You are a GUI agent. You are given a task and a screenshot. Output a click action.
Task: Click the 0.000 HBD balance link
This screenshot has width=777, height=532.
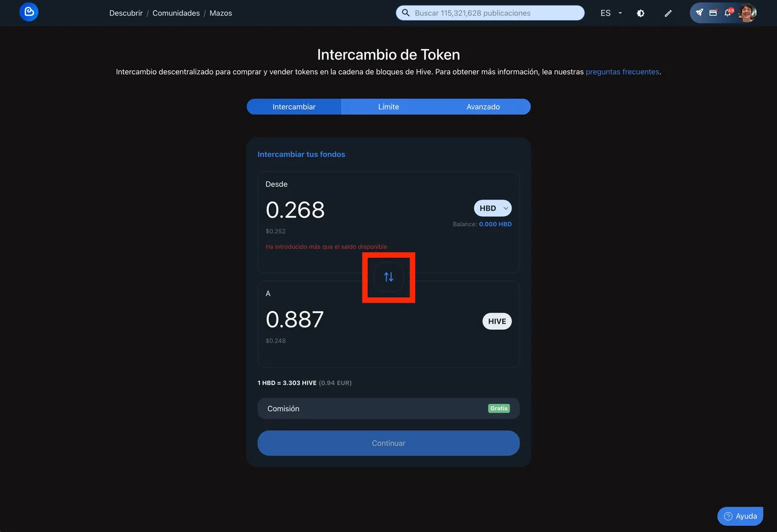click(495, 224)
